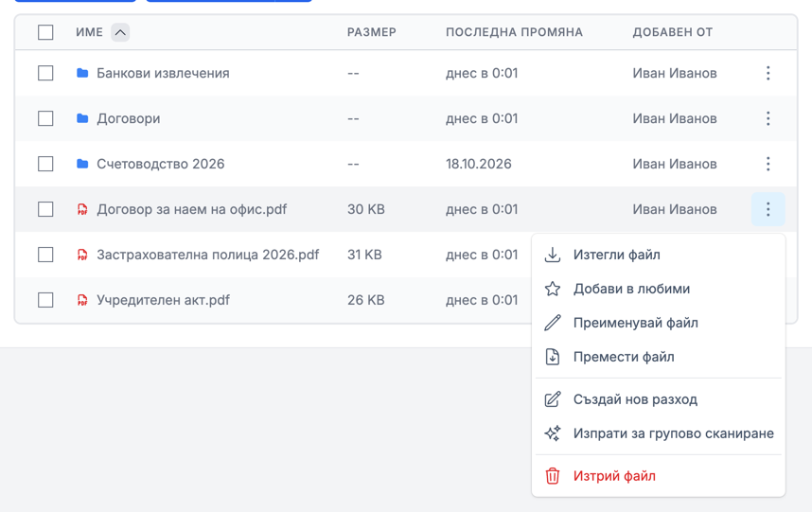Click the ПОСЛЕДНА ПРОМЯНА column header
Screen dimensions: 812x512
(x=514, y=32)
